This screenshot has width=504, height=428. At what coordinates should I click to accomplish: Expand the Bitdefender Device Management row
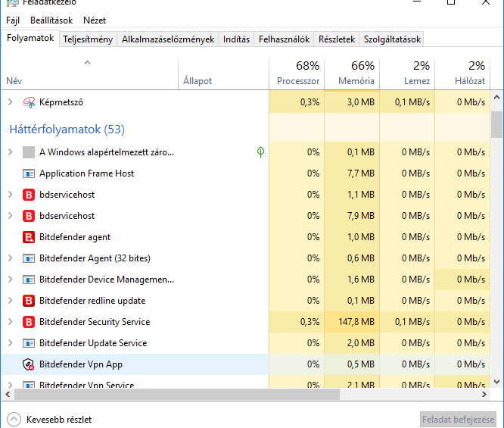(11, 280)
